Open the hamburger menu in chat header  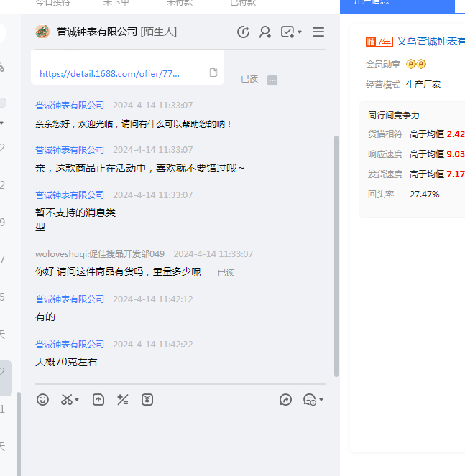point(318,32)
